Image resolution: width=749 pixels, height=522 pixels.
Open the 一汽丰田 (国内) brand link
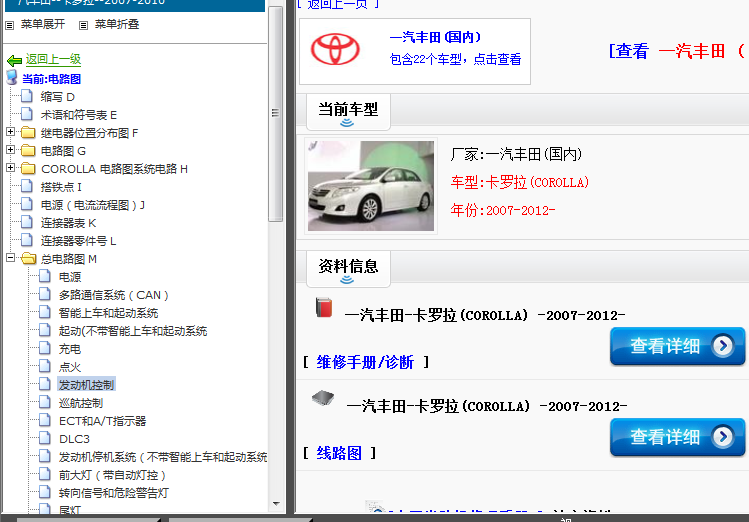[435, 37]
